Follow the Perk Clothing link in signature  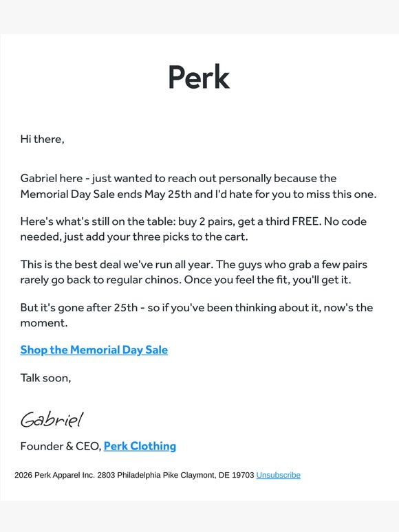click(140, 446)
